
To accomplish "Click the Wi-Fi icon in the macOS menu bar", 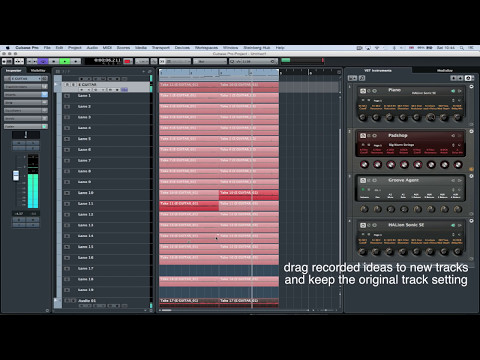I will coord(377,48).
